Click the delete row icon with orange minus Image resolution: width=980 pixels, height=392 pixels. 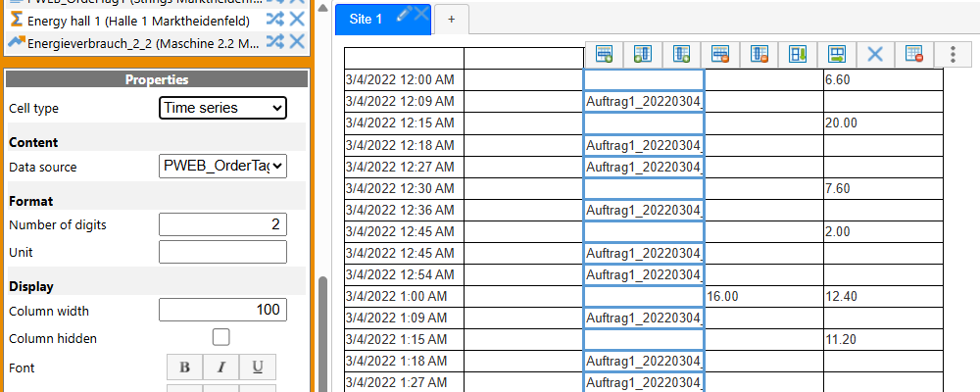720,55
